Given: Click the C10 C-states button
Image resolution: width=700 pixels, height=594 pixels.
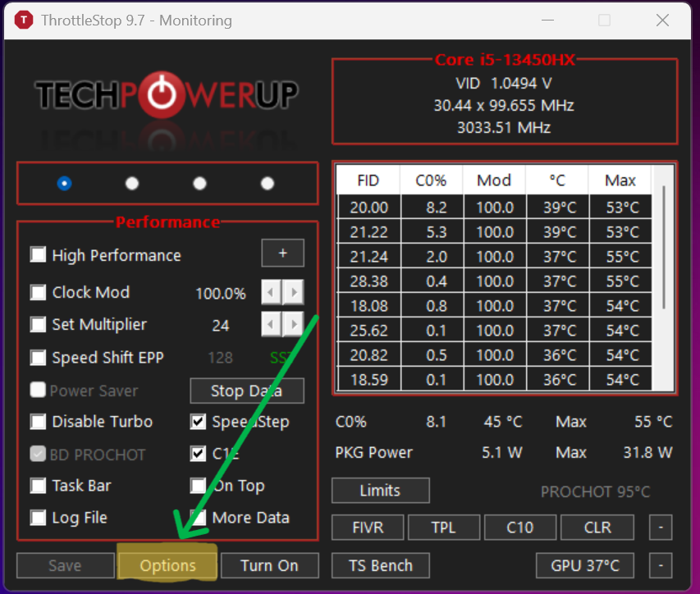Looking at the screenshot, I should pyautogui.click(x=520, y=528).
